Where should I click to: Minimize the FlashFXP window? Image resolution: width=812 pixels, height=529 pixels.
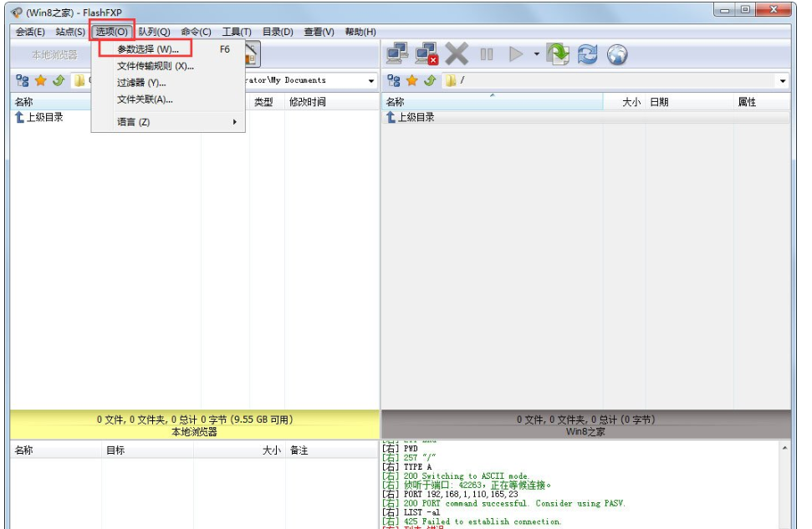(724, 9)
